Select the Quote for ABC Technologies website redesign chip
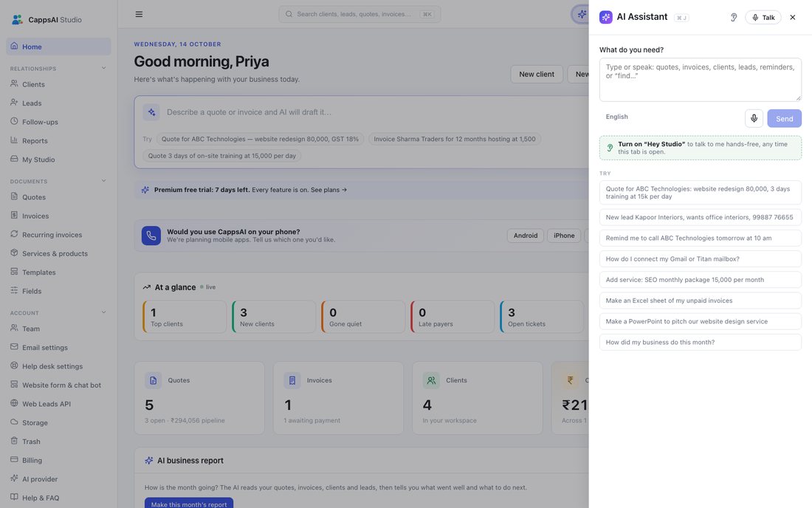The width and height of the screenshot is (812, 508). 260,139
